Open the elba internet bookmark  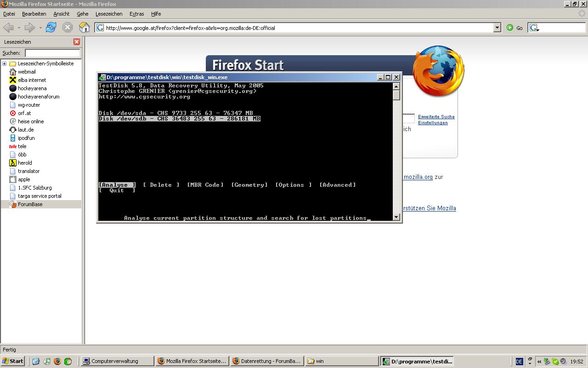tap(32, 80)
